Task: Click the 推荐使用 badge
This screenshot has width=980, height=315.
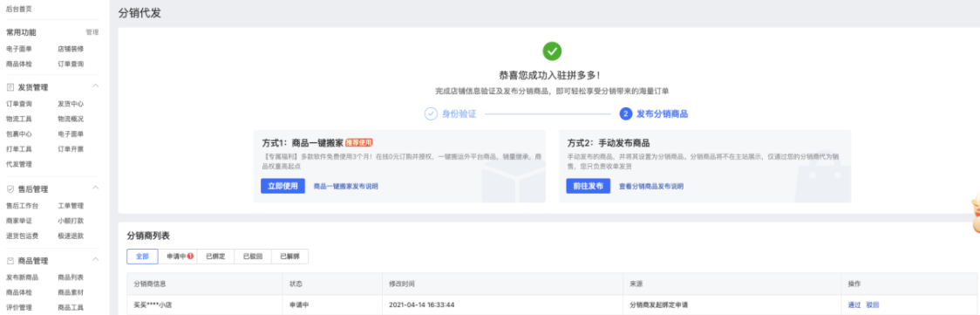Action: [358, 142]
